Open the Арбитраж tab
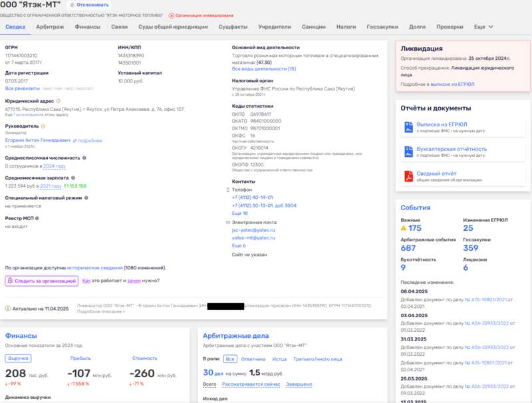This screenshot has height=403, width=532. click(50, 27)
